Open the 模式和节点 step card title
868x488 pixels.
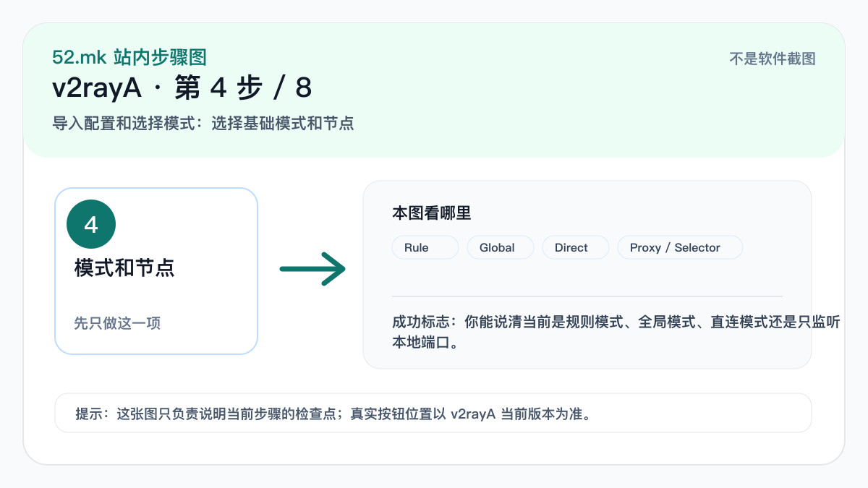124,268
